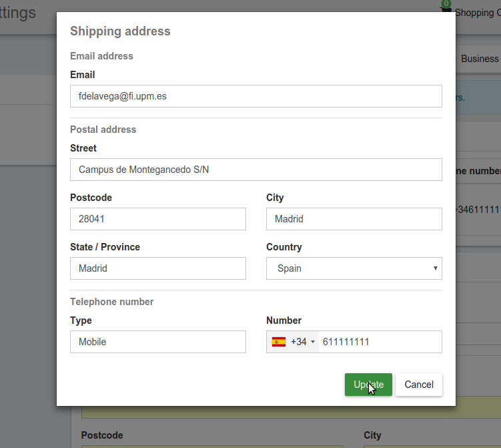Click the green Update button
This screenshot has height=448, width=501.
368,385
